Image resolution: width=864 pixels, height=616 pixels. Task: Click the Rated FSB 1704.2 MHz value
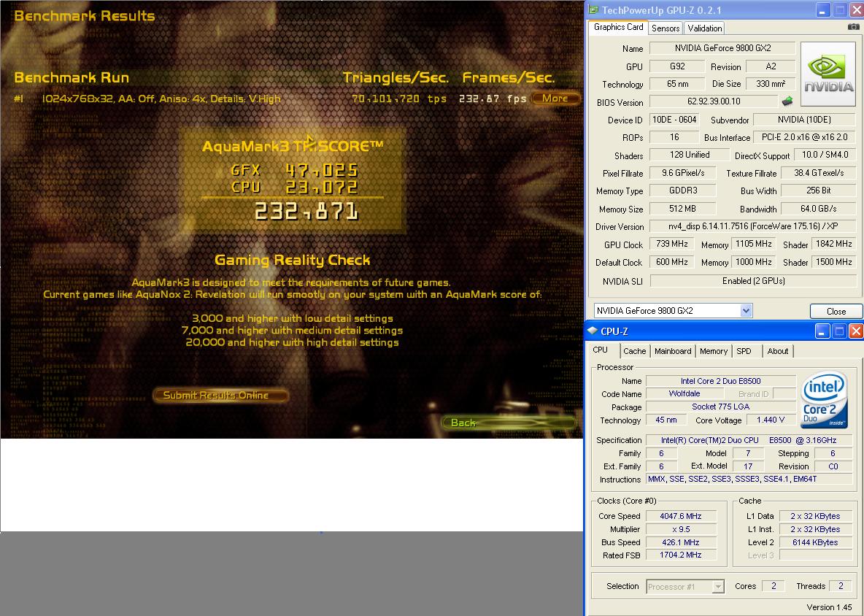(x=681, y=555)
